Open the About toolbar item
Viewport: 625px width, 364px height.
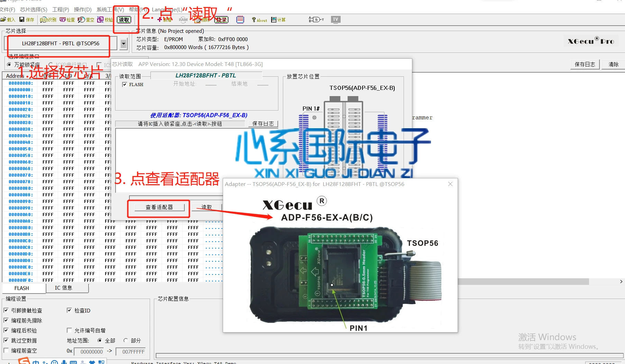tap(259, 20)
